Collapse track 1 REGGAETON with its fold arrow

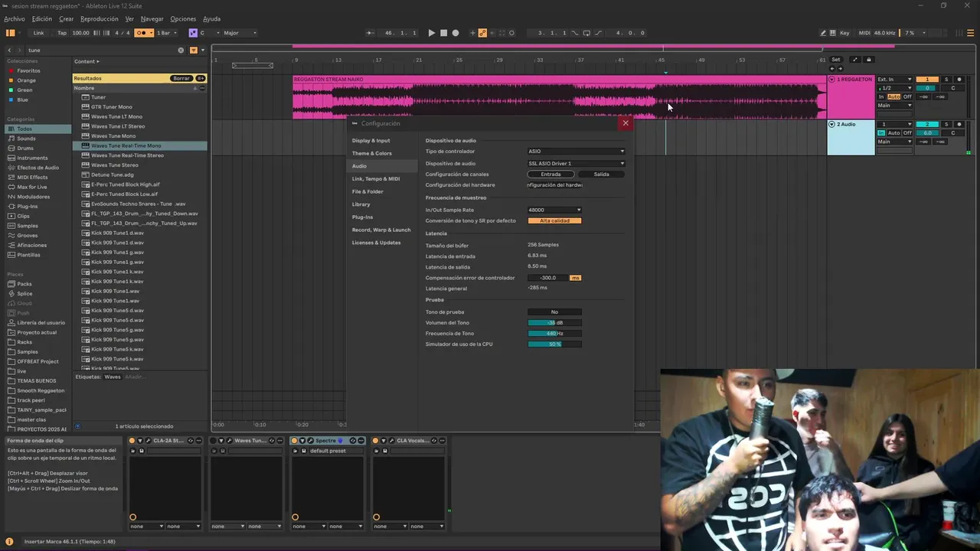pos(831,80)
